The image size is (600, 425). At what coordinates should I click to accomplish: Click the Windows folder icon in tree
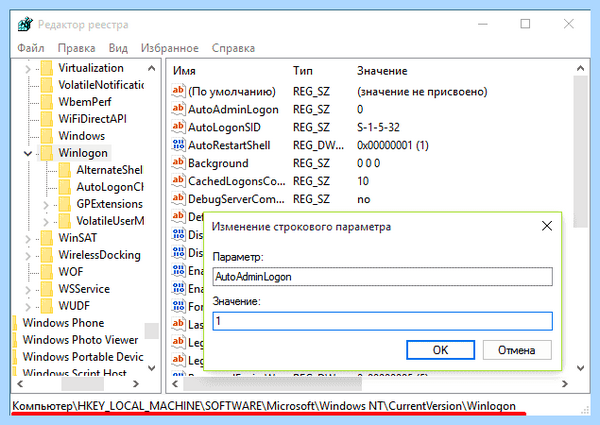(x=47, y=136)
